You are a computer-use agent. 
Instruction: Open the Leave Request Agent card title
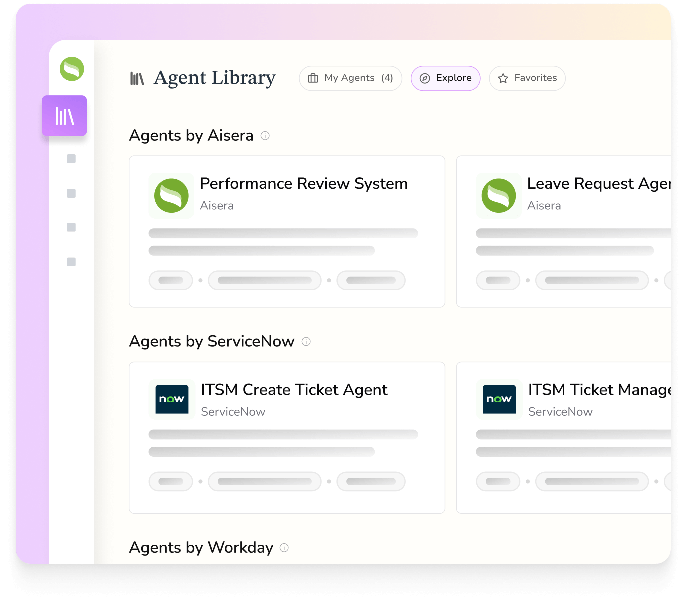coord(599,184)
